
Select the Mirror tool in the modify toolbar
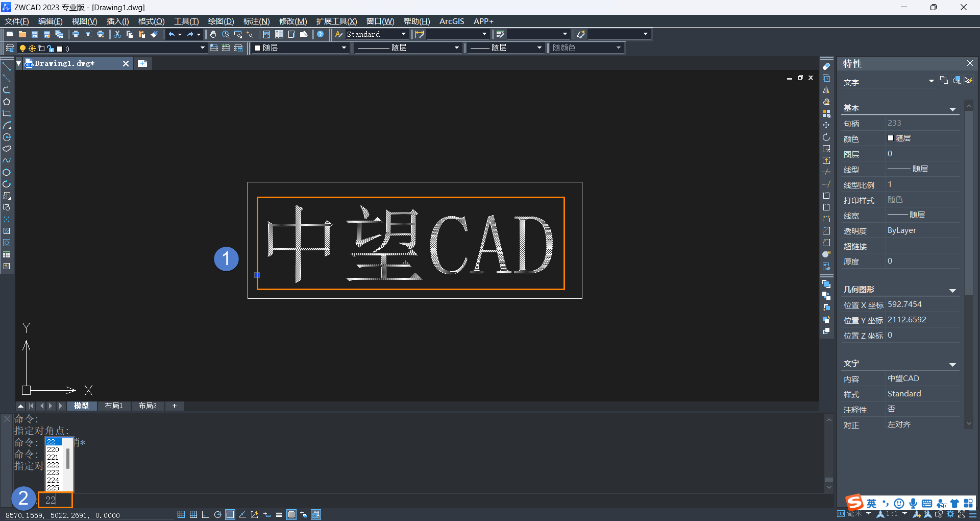(826, 90)
